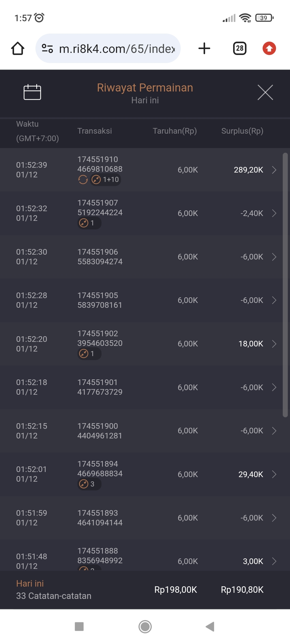Screen dimensions: 290x644
Task: Click the history list vertical scrollbar
Action: pos(285,284)
